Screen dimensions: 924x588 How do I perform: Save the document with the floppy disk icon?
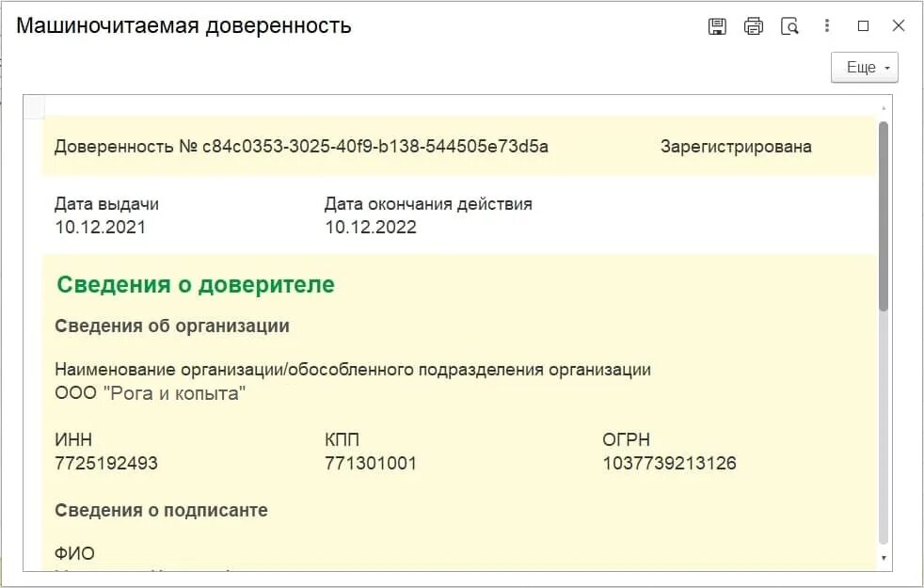(x=717, y=26)
